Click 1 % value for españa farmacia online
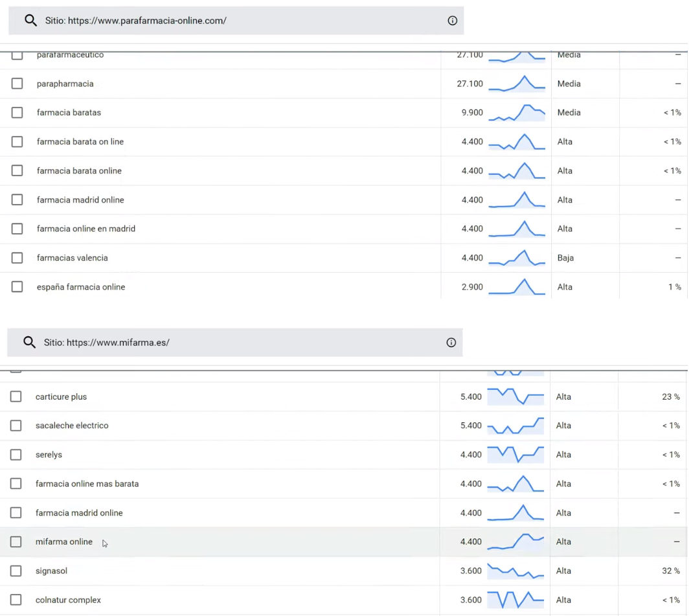 click(x=675, y=287)
